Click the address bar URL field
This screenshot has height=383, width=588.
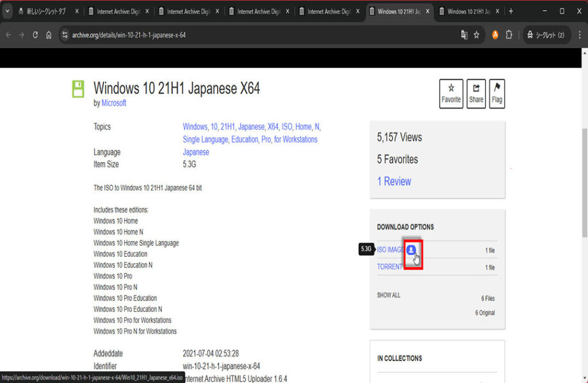point(258,35)
